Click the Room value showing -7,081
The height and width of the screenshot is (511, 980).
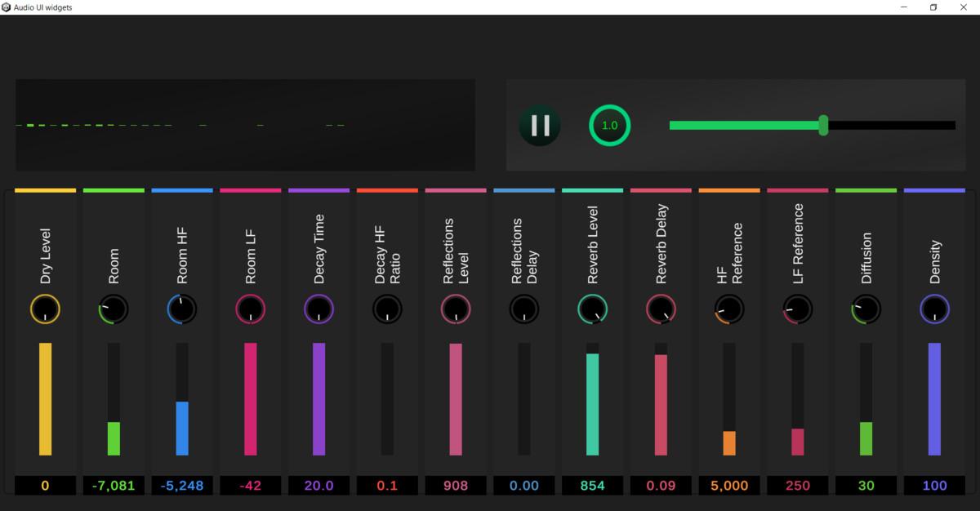click(113, 485)
